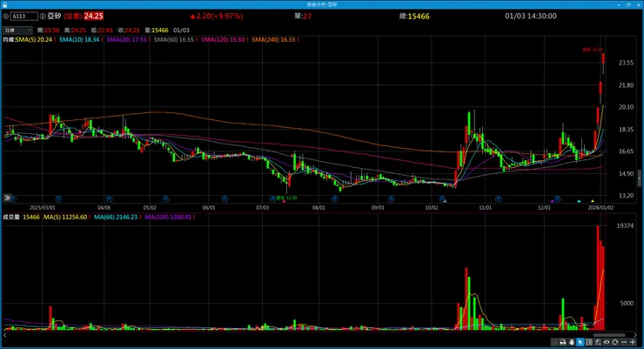The image size is (644, 349).
Task: Click the timestamp 01/03 14:30:00
Action: click(x=531, y=17)
